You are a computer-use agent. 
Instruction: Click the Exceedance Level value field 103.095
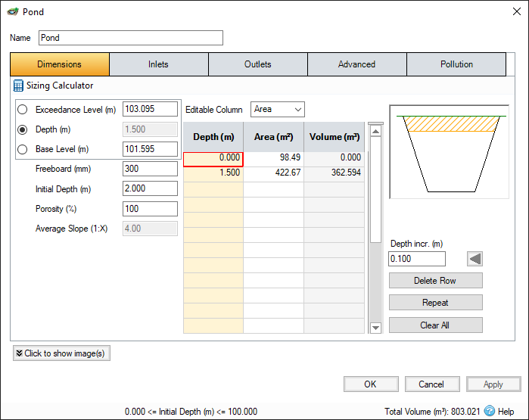(150, 109)
